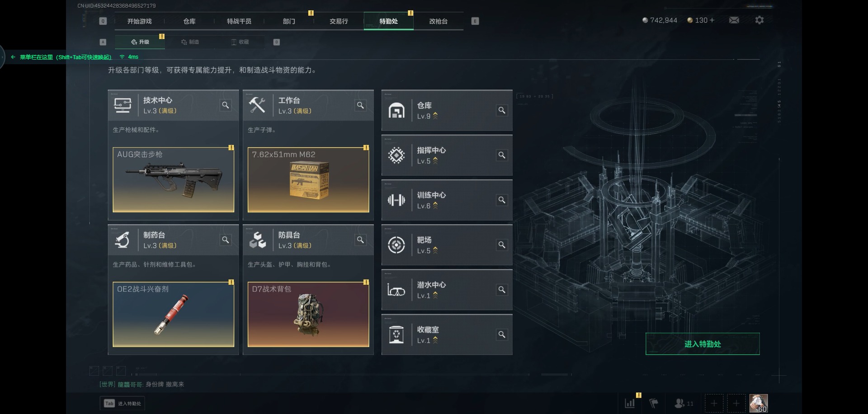Expand 潜水中心 Lv.1 upgrade panel

(x=447, y=290)
